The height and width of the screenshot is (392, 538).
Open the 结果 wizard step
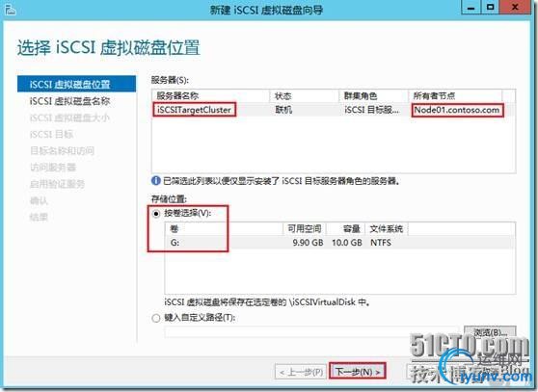[x=39, y=217]
